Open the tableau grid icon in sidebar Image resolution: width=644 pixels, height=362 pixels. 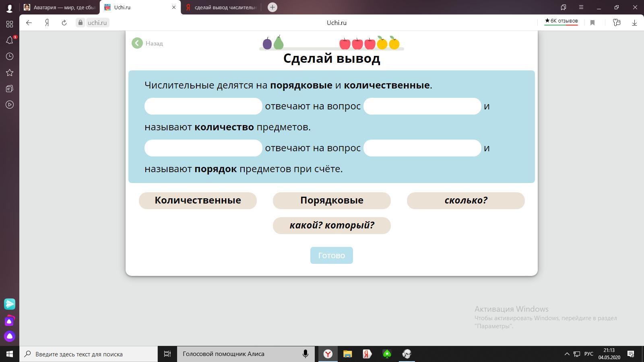[10, 24]
